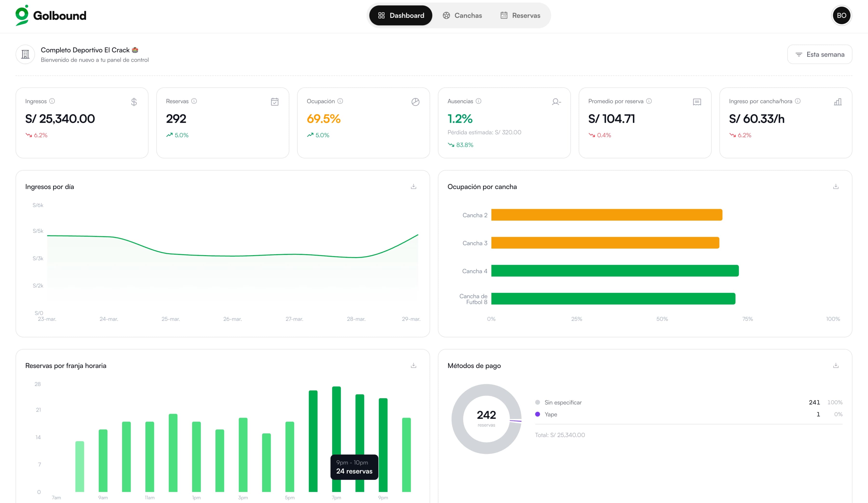This screenshot has width=868, height=503.
Task: Click info icon beside Ingreso por cancha/hora
Action: point(798,101)
